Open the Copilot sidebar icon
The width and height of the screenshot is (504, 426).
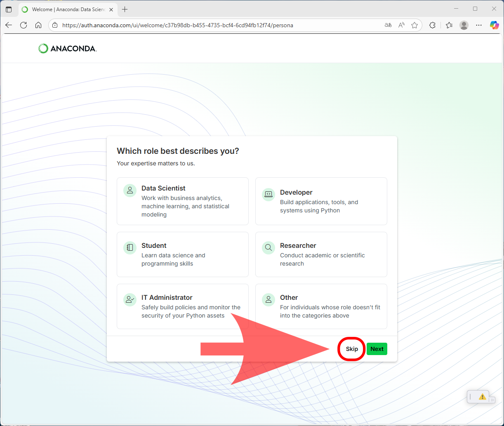tap(494, 25)
